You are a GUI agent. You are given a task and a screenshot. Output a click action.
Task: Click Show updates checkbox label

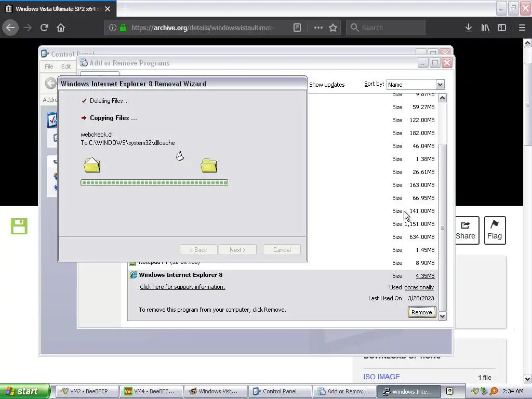pyautogui.click(x=327, y=85)
